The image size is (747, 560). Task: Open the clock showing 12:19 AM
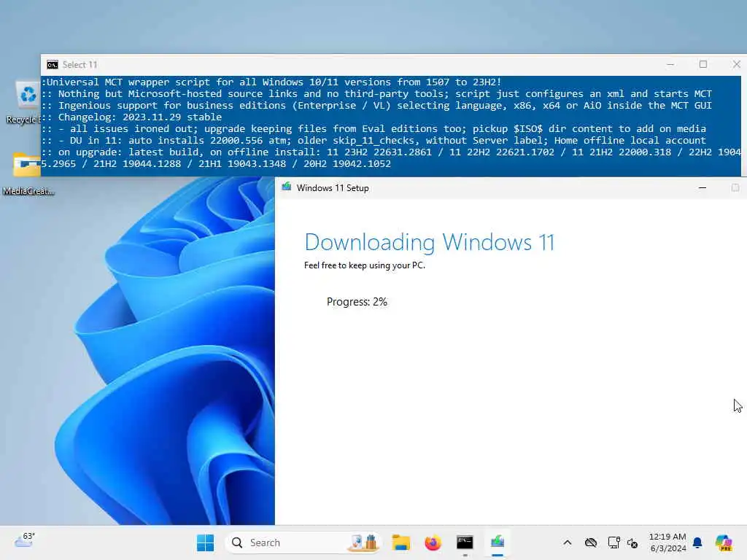click(668, 542)
